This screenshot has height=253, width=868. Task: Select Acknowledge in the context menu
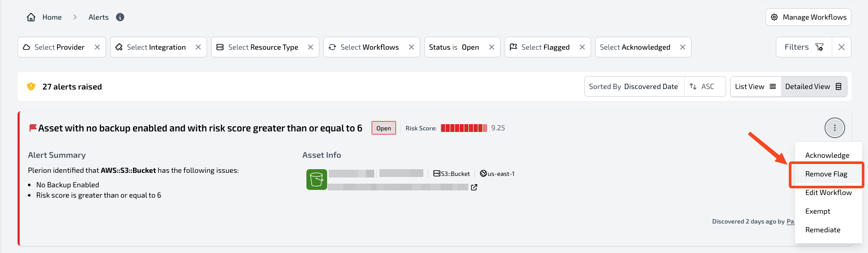827,155
